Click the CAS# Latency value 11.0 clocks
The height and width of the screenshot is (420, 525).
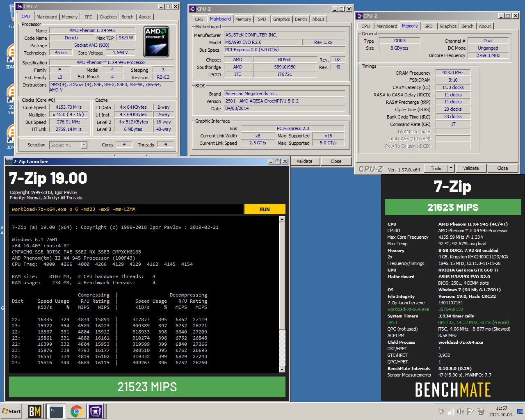(x=453, y=87)
